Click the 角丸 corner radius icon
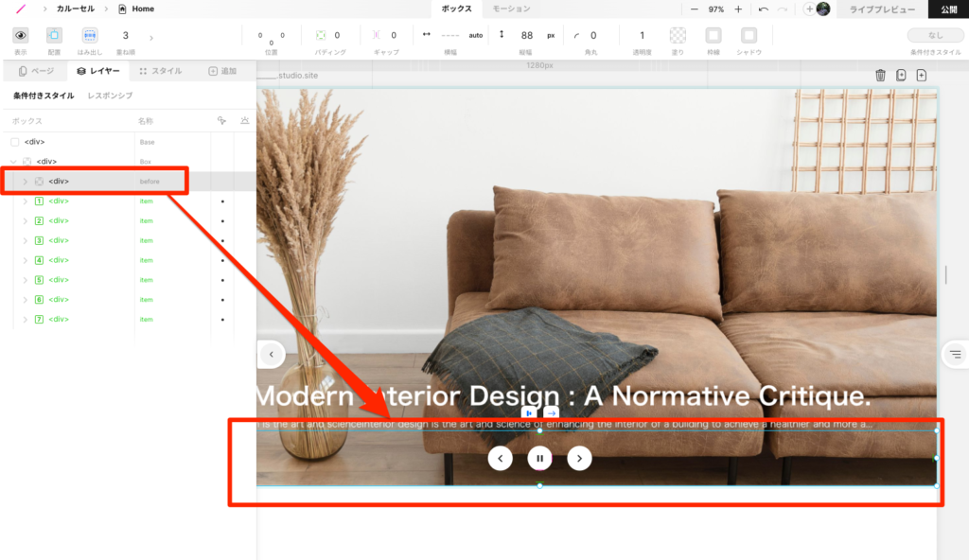Screen dimensions: 969x560 pos(576,36)
